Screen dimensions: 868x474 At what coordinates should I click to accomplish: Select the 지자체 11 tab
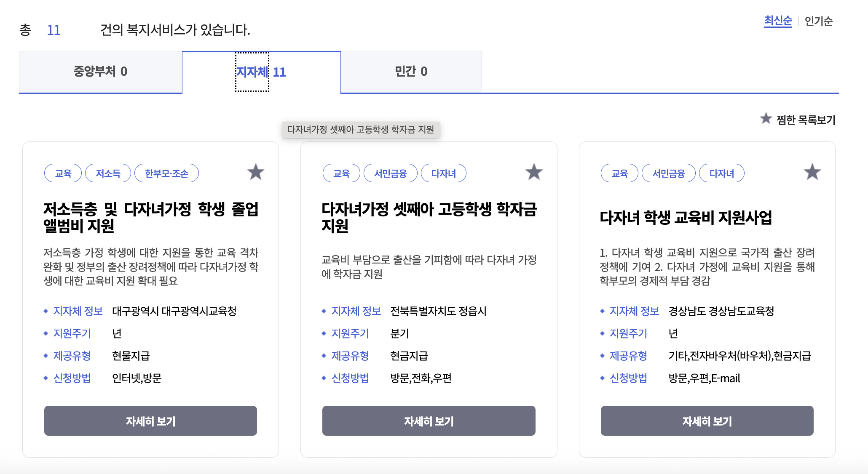(x=261, y=72)
